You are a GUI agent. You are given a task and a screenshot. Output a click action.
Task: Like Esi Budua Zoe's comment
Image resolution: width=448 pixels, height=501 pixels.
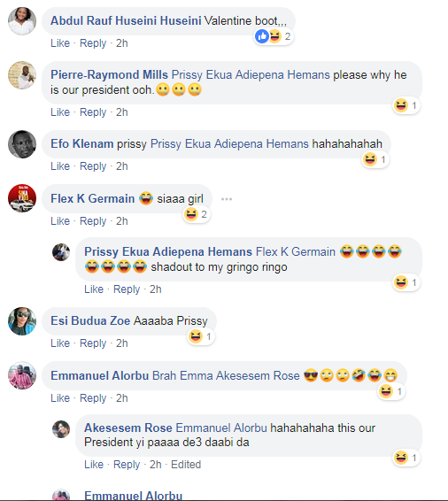point(60,343)
